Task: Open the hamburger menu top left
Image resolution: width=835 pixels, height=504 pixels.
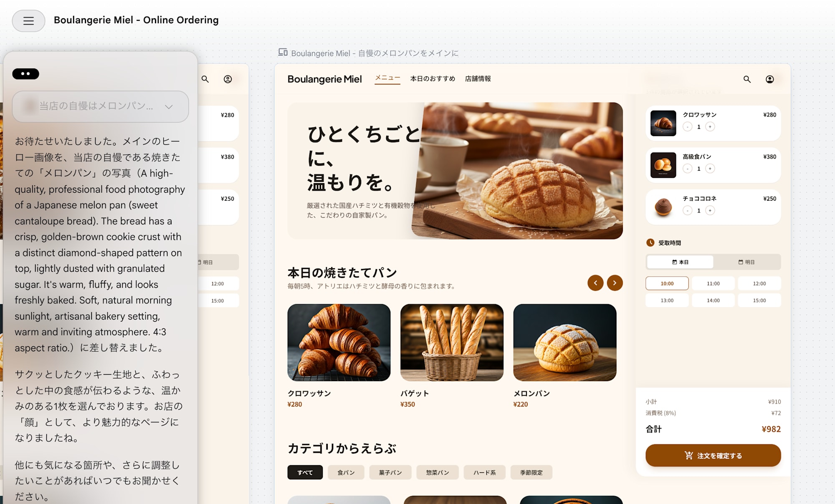Action: tap(28, 20)
